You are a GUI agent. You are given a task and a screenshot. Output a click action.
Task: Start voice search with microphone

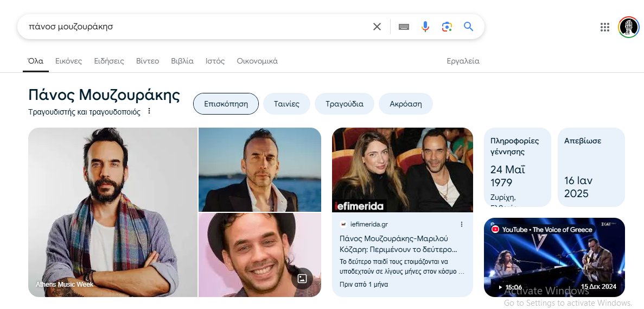click(425, 27)
